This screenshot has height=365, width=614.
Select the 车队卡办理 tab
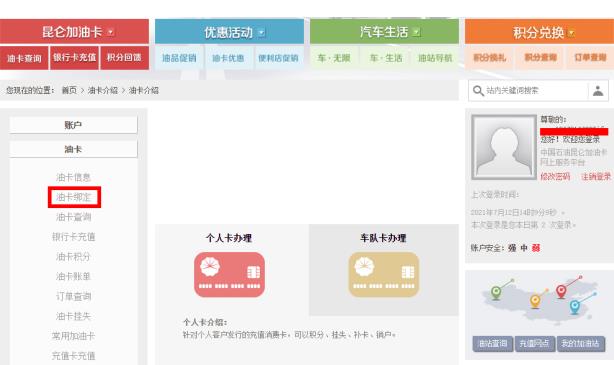[x=383, y=238]
